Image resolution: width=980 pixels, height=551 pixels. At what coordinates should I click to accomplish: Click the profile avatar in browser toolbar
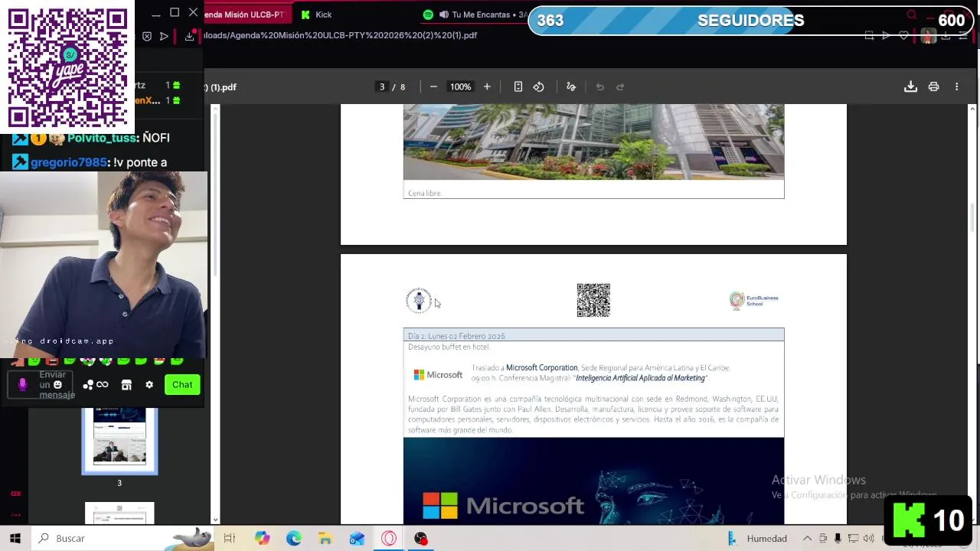coord(928,35)
